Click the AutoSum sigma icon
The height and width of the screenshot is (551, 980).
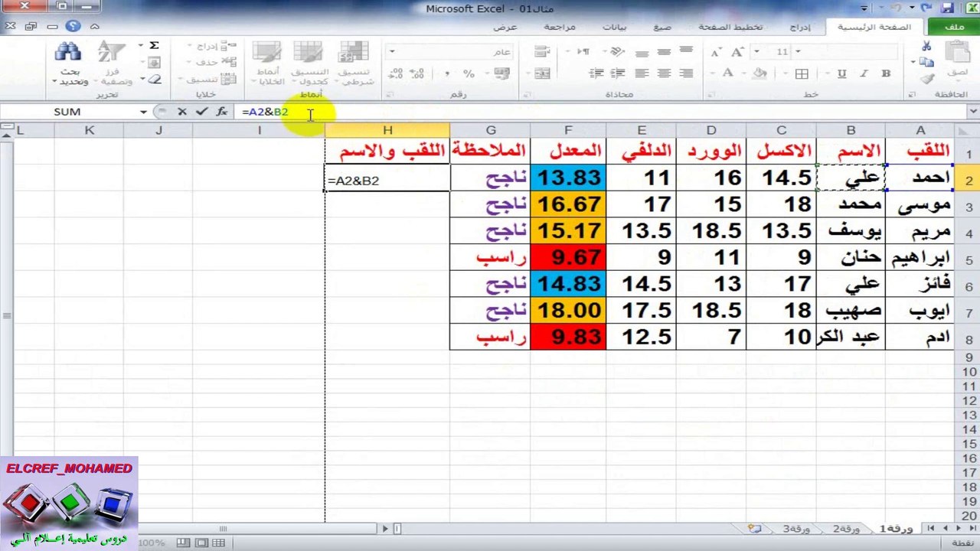tap(154, 46)
